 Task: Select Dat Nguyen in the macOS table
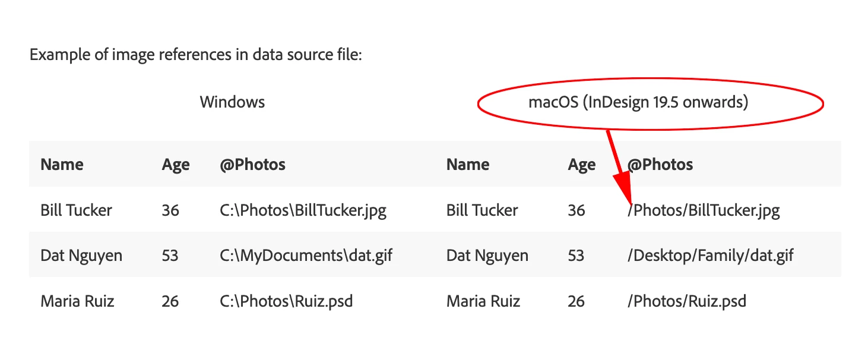tap(487, 256)
